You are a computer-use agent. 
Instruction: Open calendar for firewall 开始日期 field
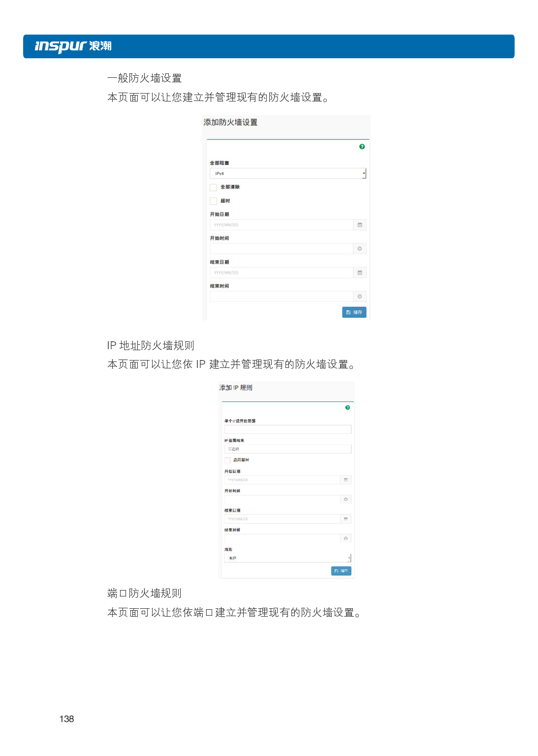click(x=360, y=225)
